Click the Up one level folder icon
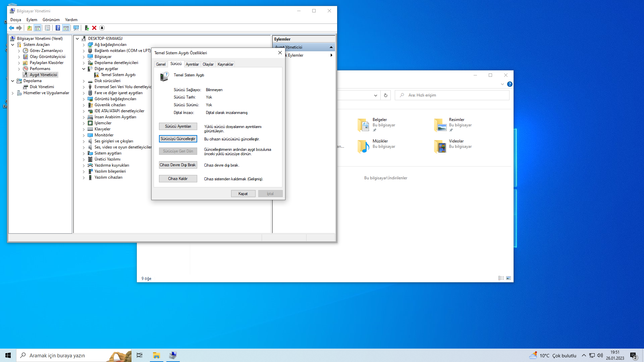 pyautogui.click(x=30, y=28)
